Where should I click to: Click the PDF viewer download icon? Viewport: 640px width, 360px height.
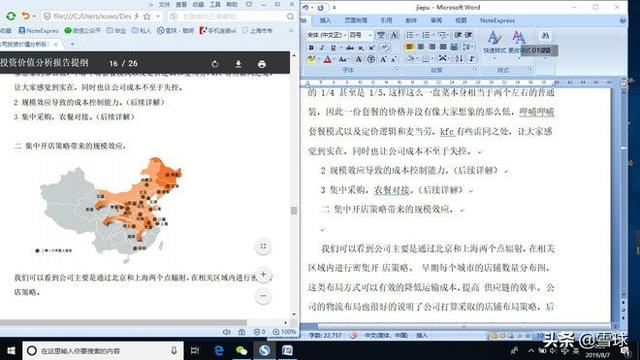[x=238, y=64]
